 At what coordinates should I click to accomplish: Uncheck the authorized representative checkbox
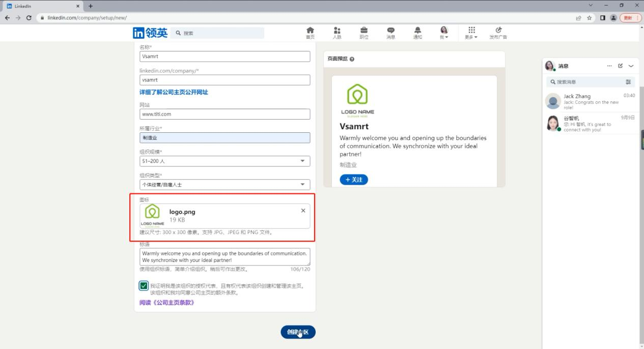pyautogui.click(x=144, y=286)
